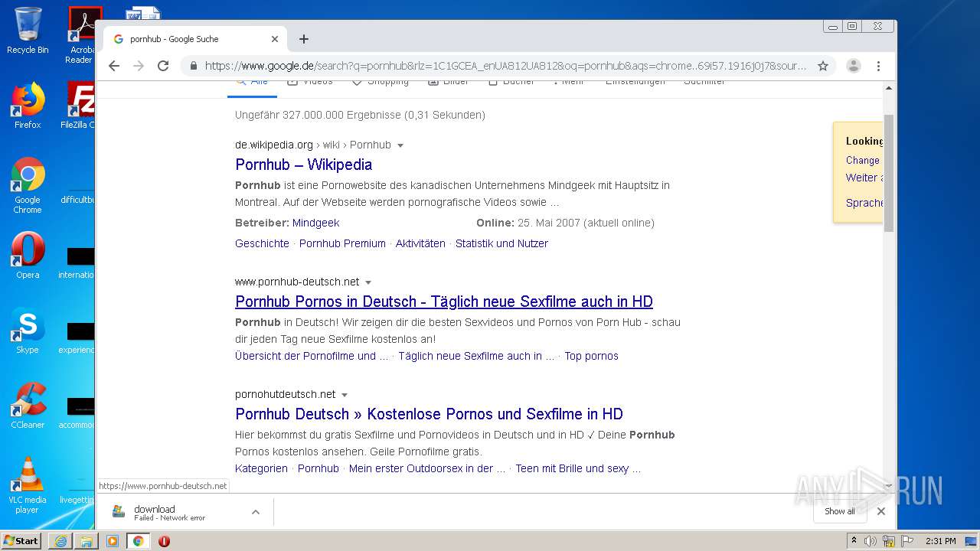980x551 pixels.
Task: Go back in Chrome
Action: tap(114, 66)
